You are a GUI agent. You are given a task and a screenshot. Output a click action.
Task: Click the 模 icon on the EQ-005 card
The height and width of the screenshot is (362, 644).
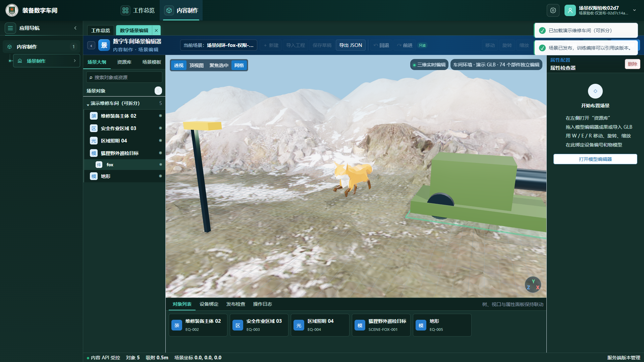(421, 325)
